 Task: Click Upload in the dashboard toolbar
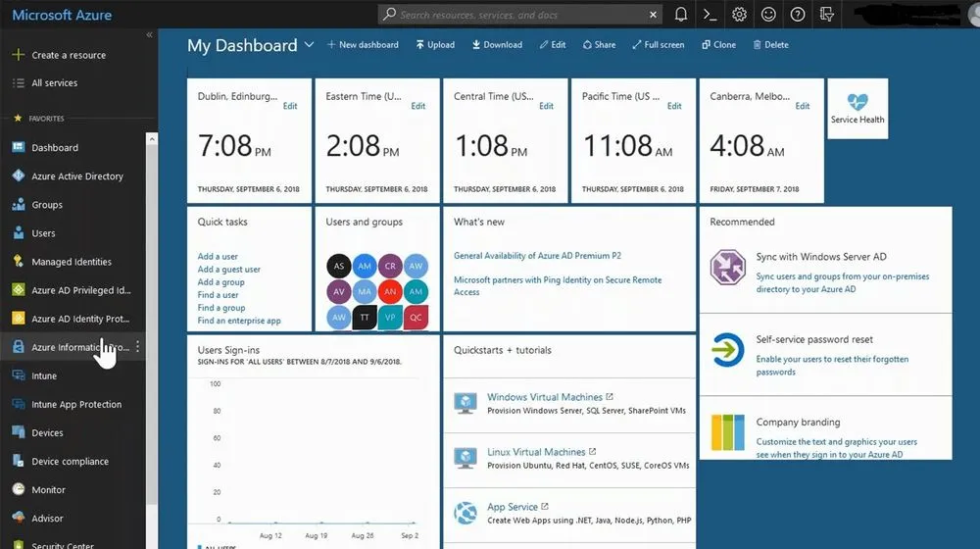435,45
